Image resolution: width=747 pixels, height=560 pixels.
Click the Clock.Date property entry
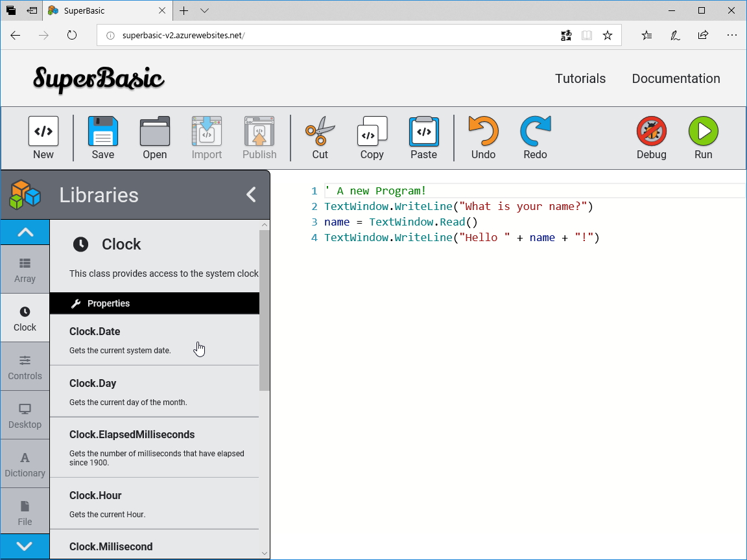154,340
